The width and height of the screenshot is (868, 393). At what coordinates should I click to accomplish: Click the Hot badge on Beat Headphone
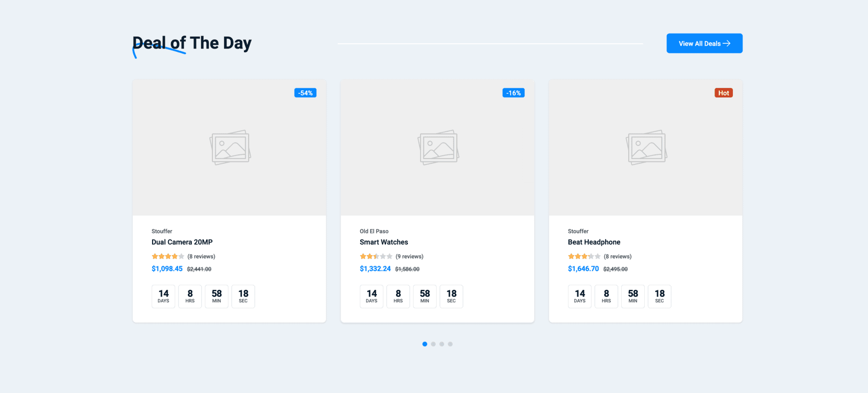(723, 93)
